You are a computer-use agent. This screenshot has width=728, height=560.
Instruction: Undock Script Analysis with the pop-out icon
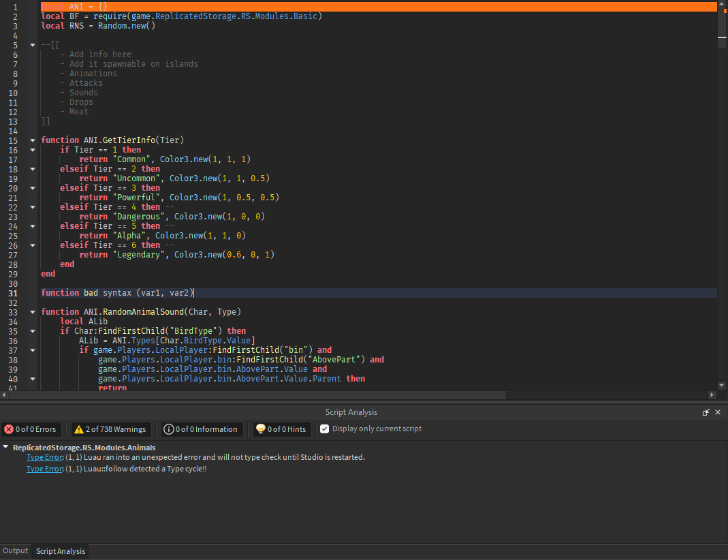pos(706,412)
